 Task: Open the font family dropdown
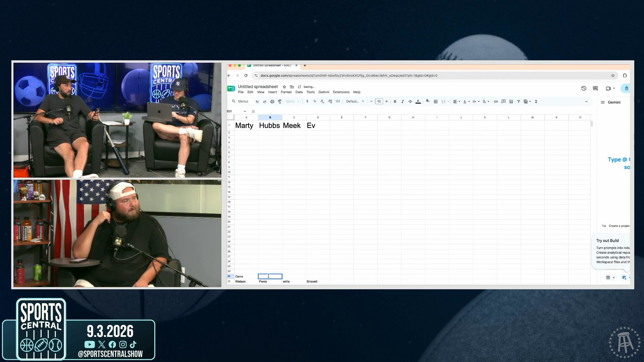[x=355, y=102]
